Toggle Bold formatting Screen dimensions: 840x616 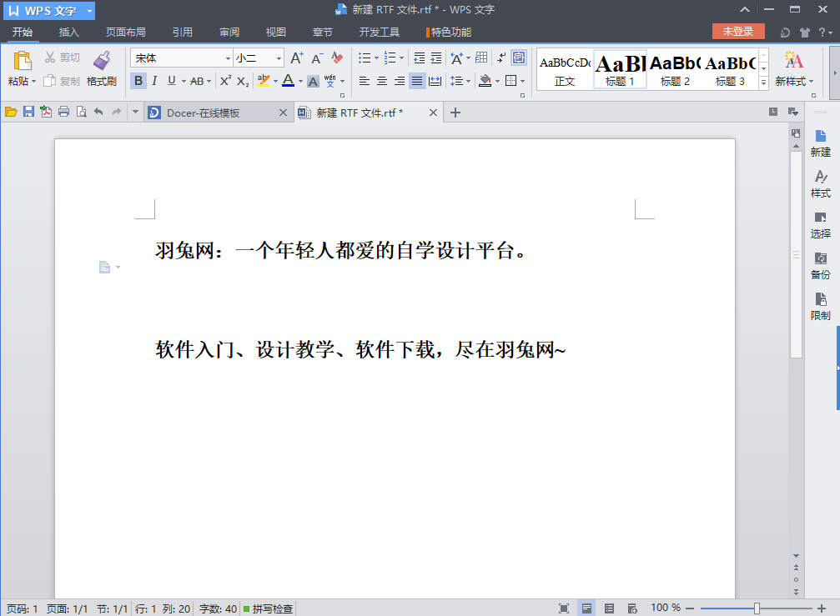(138, 81)
